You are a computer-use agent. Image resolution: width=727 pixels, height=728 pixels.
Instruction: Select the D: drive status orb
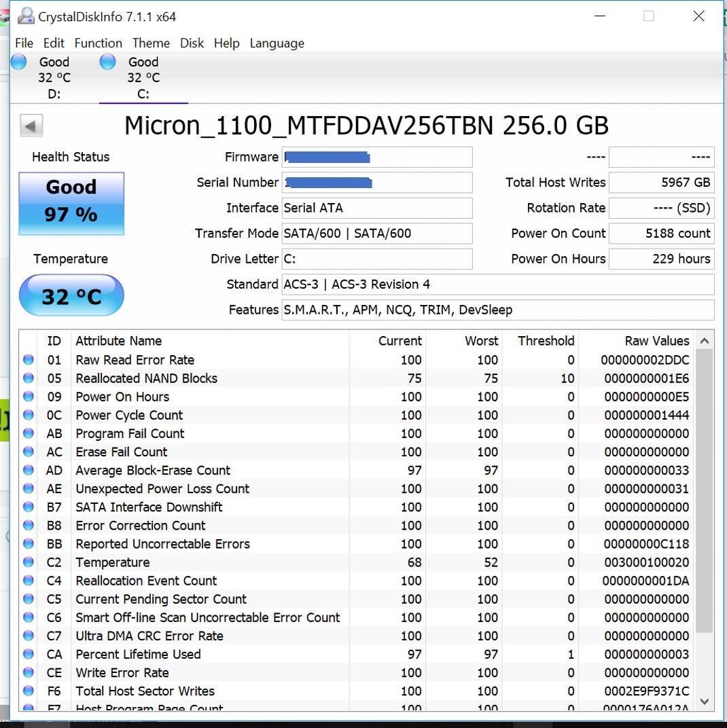[19, 62]
